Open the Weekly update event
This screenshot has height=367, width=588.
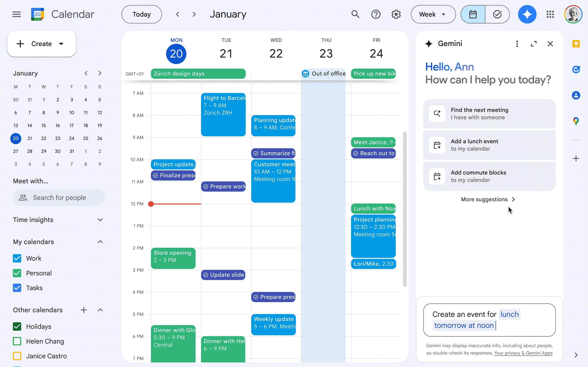(x=273, y=325)
